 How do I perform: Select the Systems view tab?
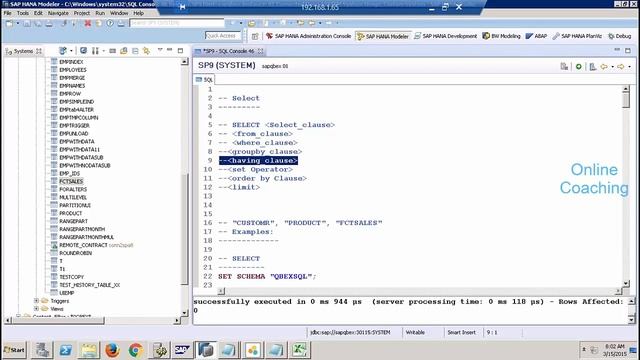pos(23,51)
